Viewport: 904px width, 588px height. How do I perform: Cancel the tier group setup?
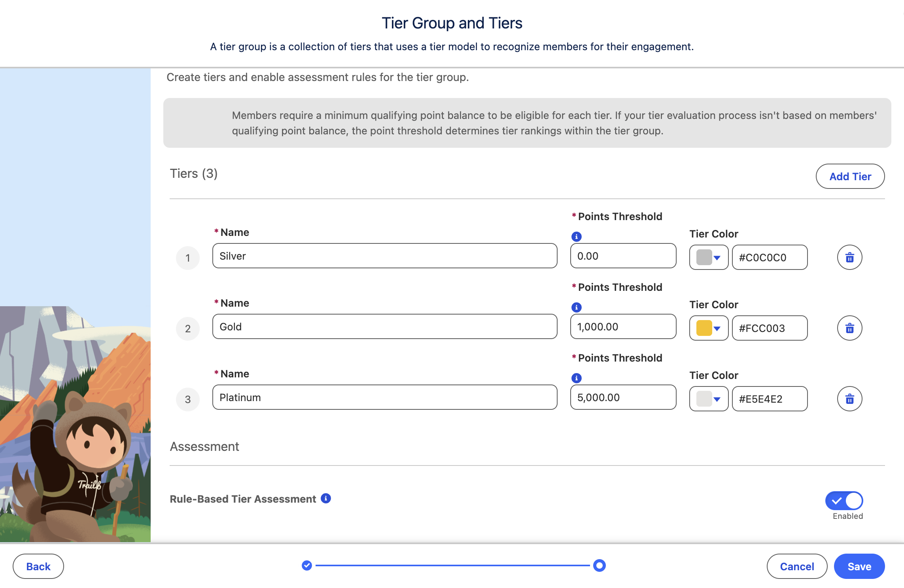tap(797, 567)
